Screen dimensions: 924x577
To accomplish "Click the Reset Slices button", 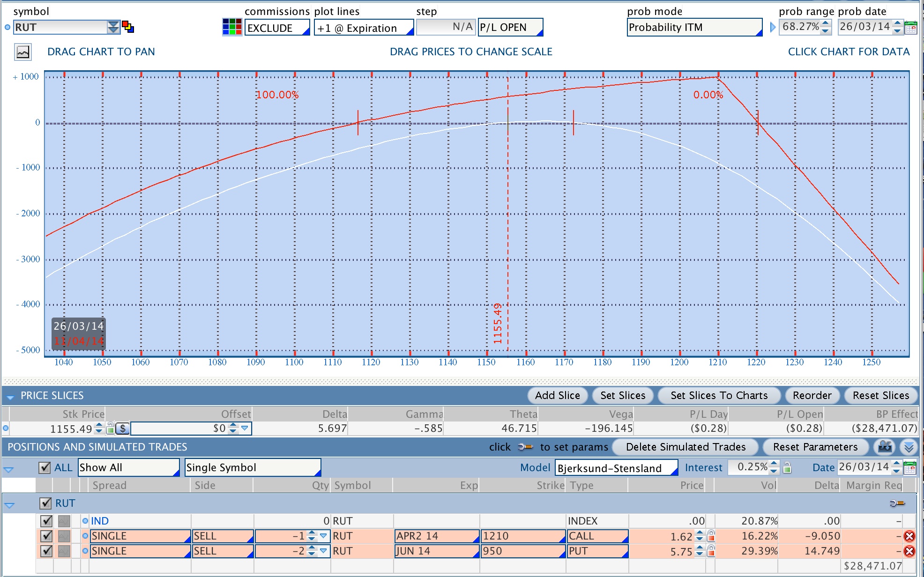I will coord(881,395).
